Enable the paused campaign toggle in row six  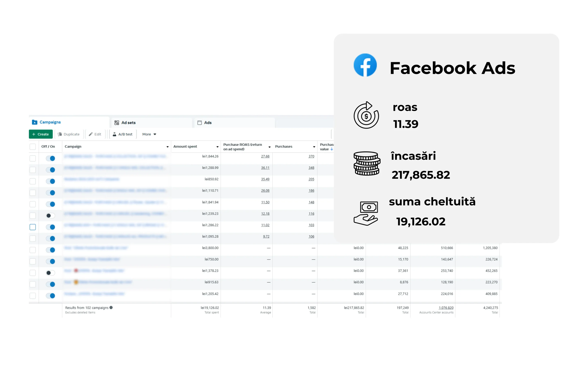[50, 215]
